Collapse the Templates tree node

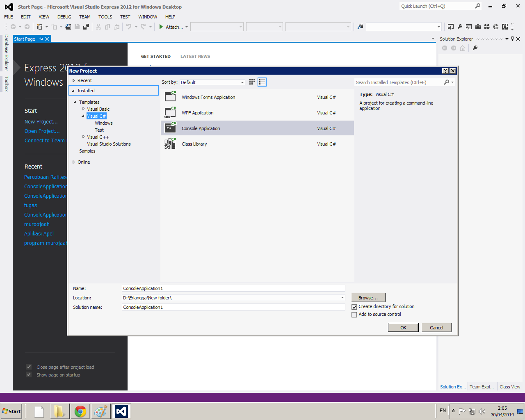[75, 102]
